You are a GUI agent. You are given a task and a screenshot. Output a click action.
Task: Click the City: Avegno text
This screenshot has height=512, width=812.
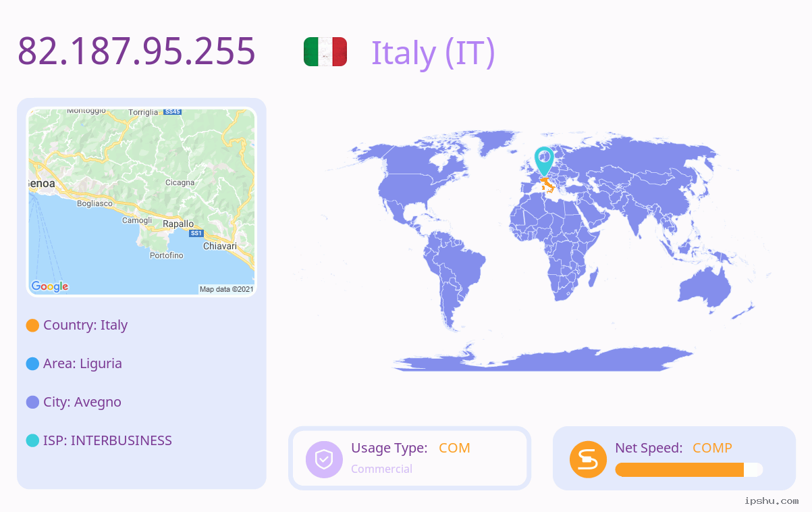pyautogui.click(x=82, y=402)
